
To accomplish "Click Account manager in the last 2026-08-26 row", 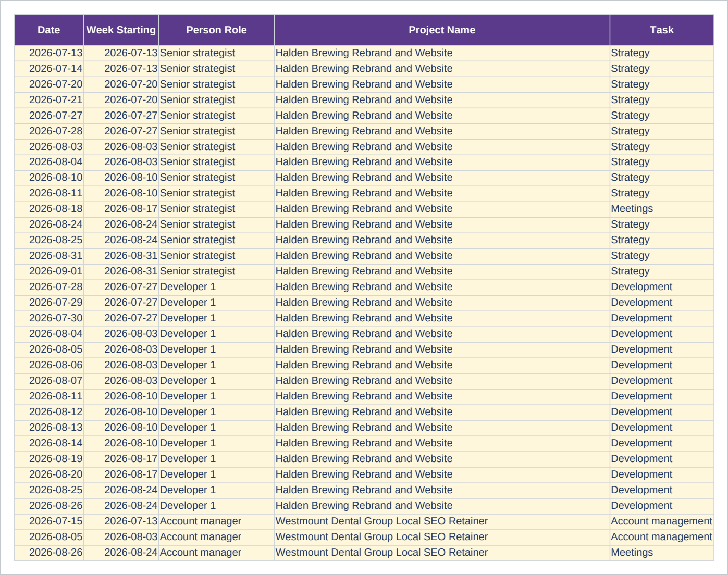I will click(216, 553).
